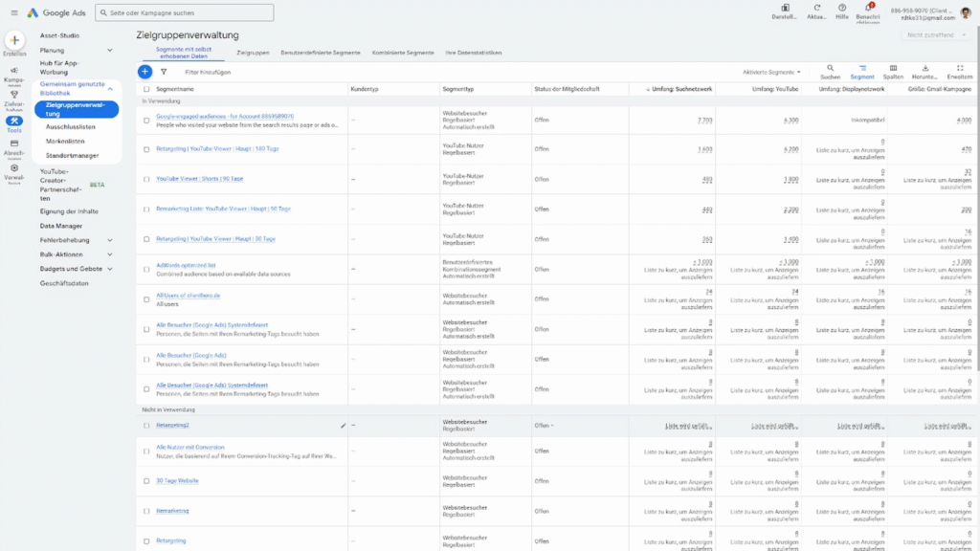Viewport: 980px width, 551px height.
Task: Open Asset-Studio in the sidebar
Action: (x=59, y=35)
